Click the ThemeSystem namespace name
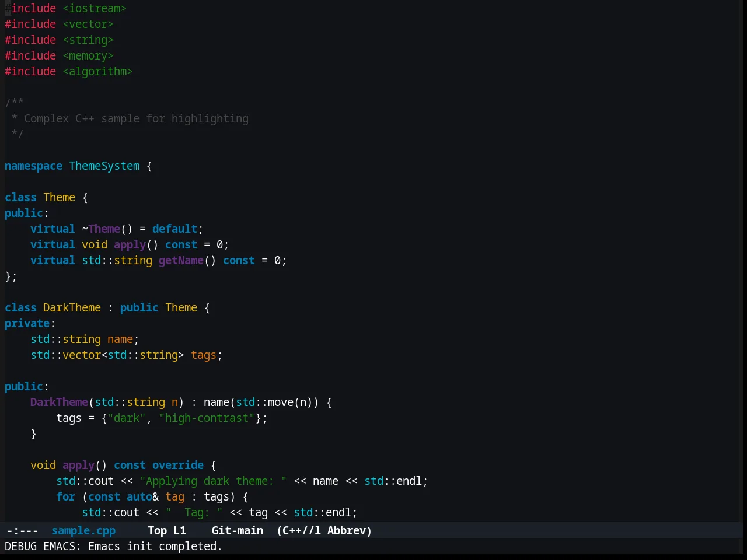The height and width of the screenshot is (560, 747). (x=104, y=166)
